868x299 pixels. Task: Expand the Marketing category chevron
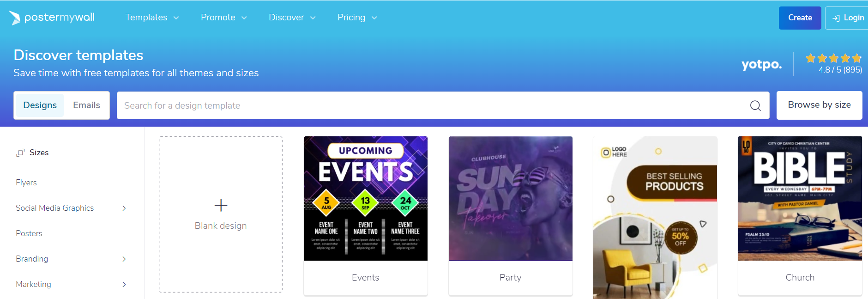tap(124, 284)
